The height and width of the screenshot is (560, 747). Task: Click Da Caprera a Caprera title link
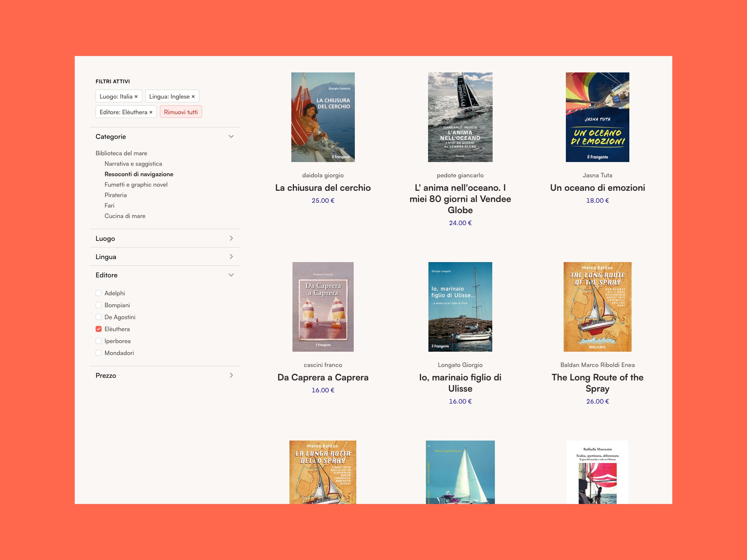323,377
